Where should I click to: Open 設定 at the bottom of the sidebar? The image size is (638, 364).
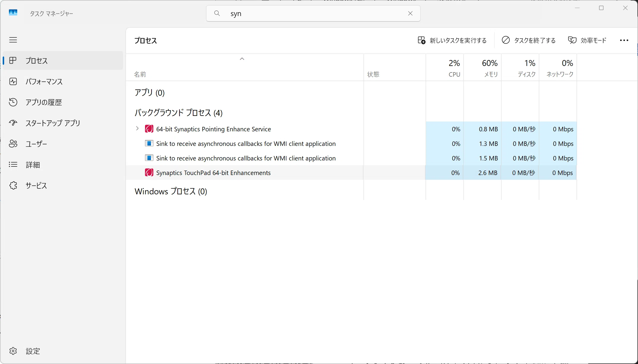point(63,351)
